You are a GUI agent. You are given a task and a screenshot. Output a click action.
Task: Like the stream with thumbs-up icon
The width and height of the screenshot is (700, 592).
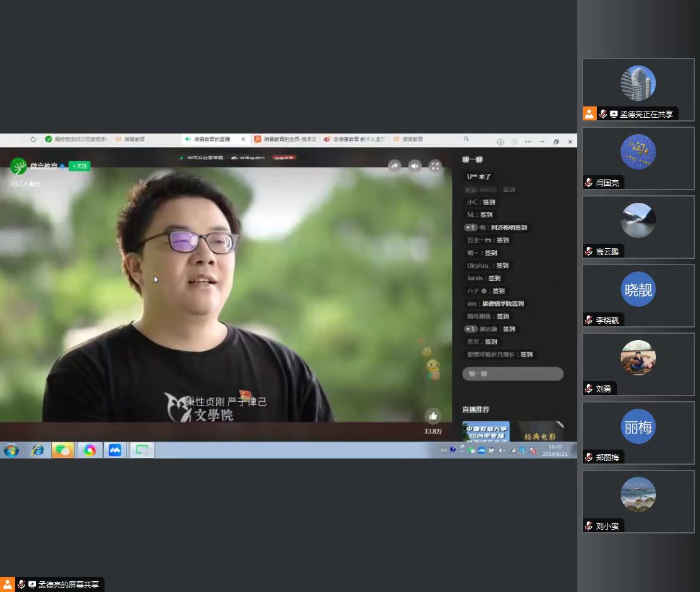tap(432, 416)
